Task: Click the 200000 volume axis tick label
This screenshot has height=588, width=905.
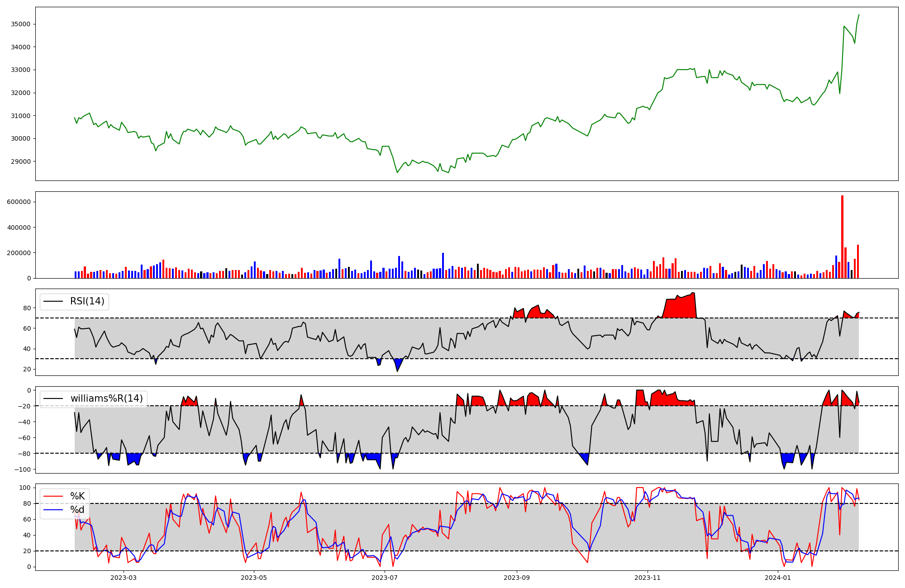Action: [x=19, y=253]
